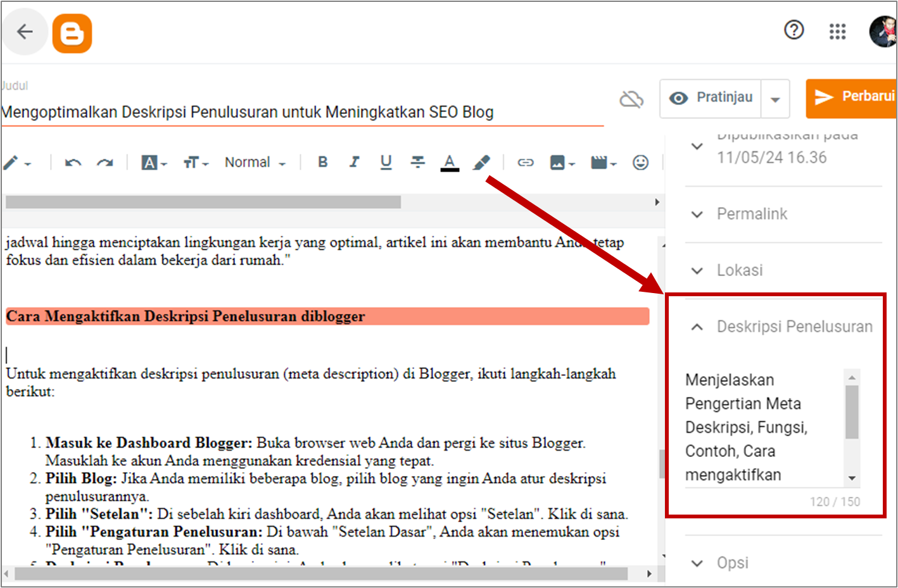
Task: Open the insert video menu
Action: click(603, 163)
